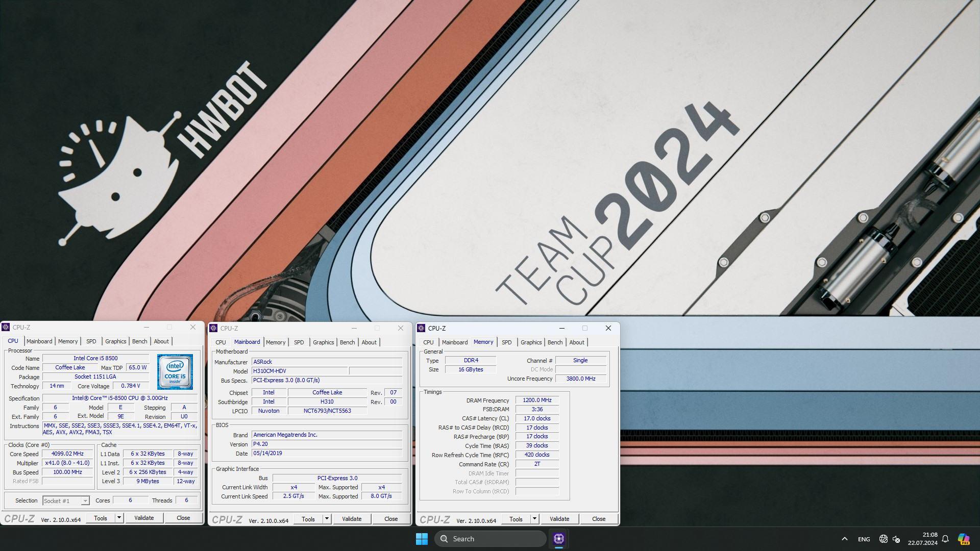This screenshot has width=980, height=551.
Task: Open Mainboard tab in the right CPU-Z window
Action: coord(455,342)
